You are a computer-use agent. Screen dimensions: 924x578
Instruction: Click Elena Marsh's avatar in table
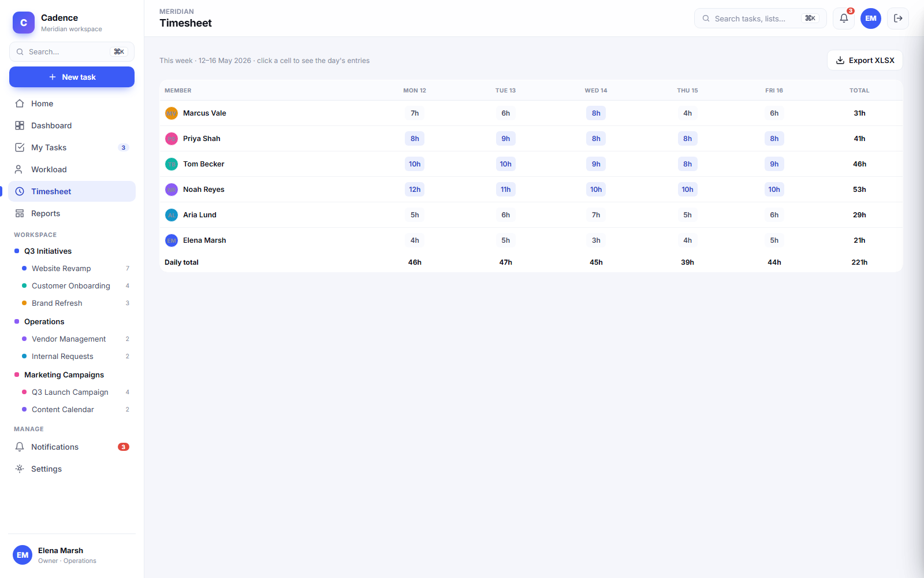(x=172, y=240)
